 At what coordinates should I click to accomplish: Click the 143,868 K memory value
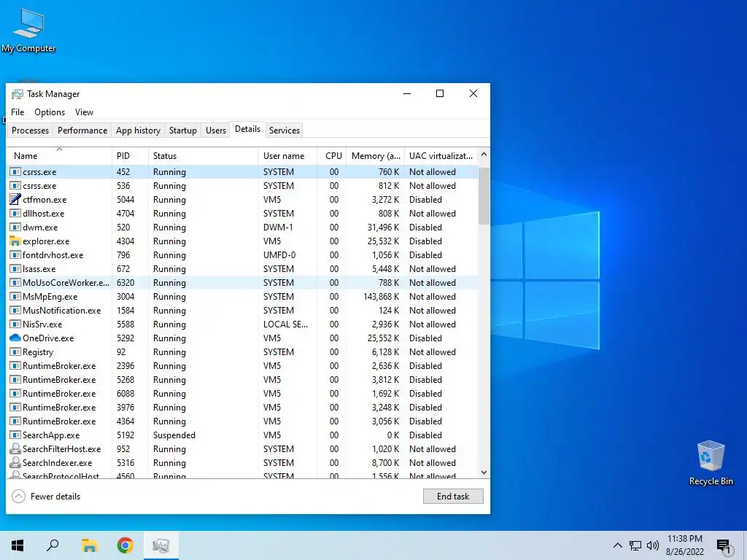point(381,296)
